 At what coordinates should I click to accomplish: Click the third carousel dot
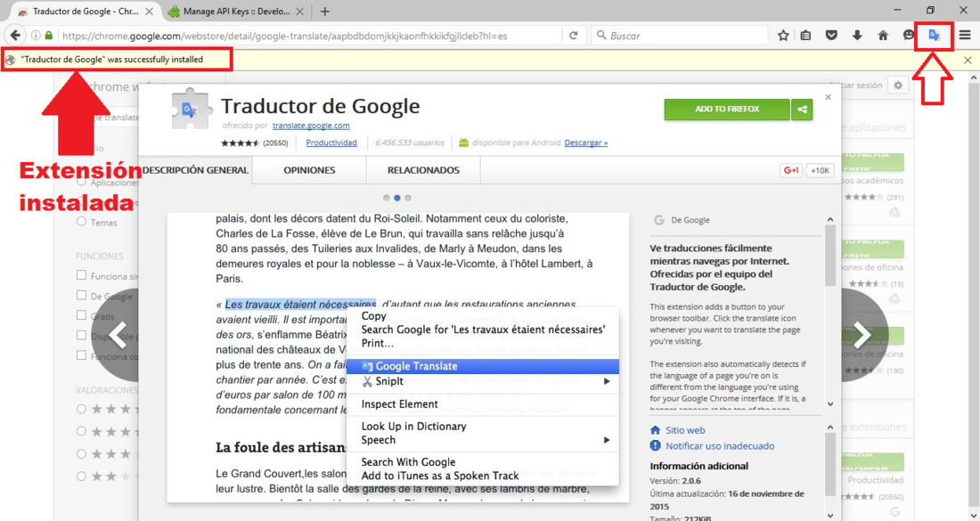click(x=408, y=198)
